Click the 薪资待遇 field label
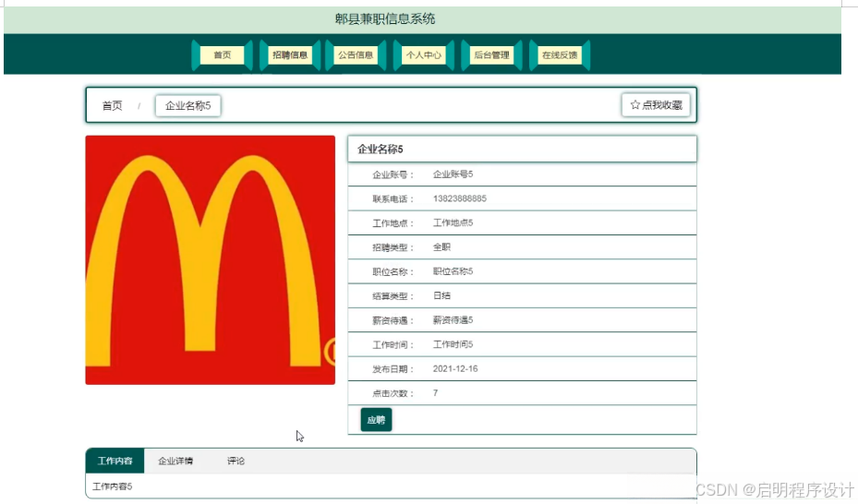858x504 pixels. tap(393, 321)
